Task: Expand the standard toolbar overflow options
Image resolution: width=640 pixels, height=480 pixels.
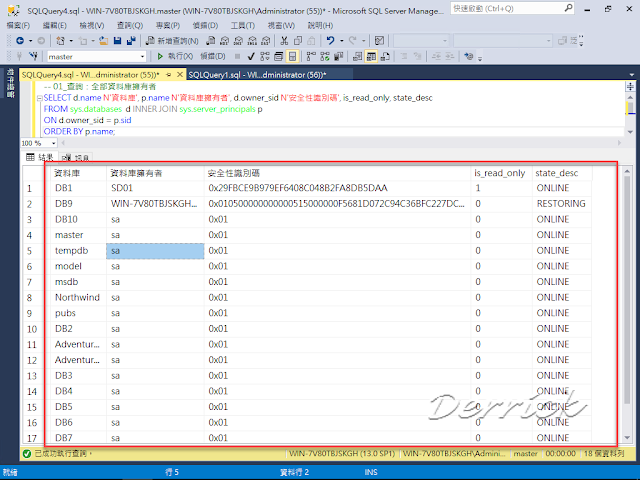Action: point(581,41)
